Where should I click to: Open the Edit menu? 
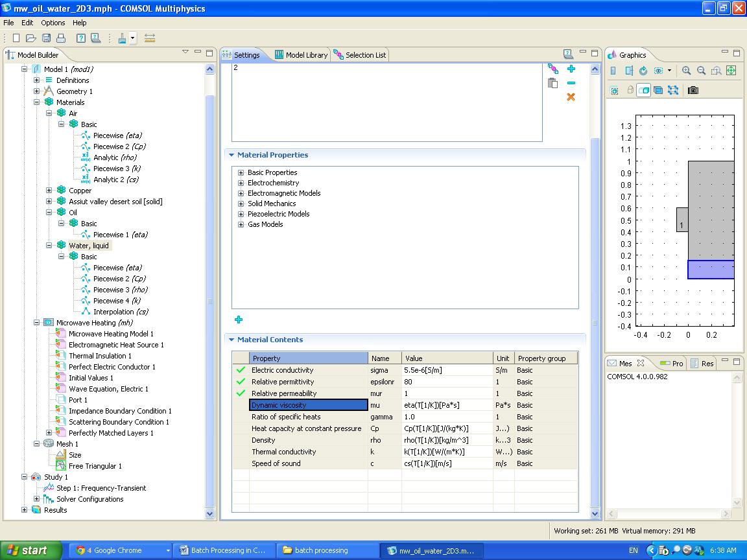27,23
